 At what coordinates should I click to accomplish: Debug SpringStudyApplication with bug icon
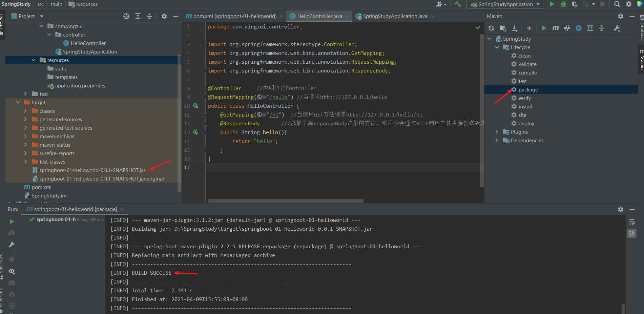tap(563, 4)
